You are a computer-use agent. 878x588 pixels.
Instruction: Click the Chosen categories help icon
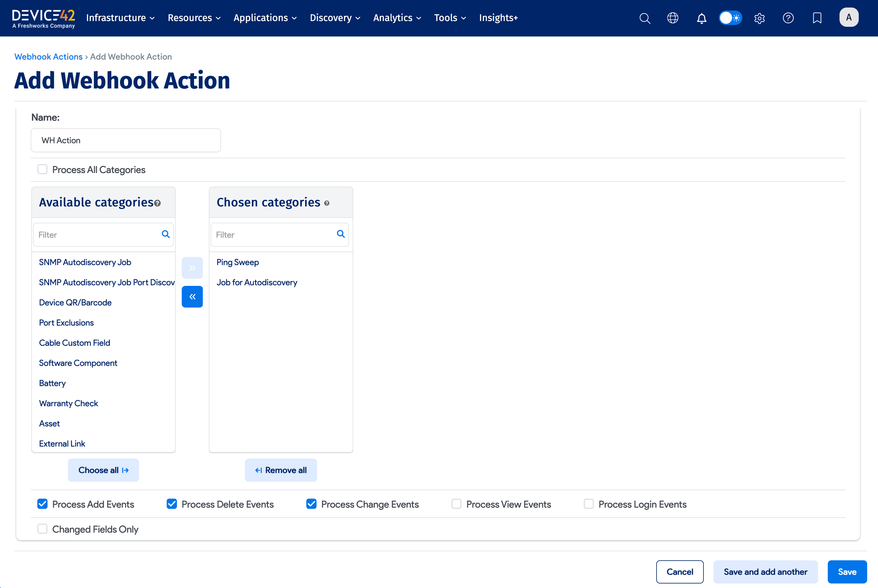pos(327,203)
